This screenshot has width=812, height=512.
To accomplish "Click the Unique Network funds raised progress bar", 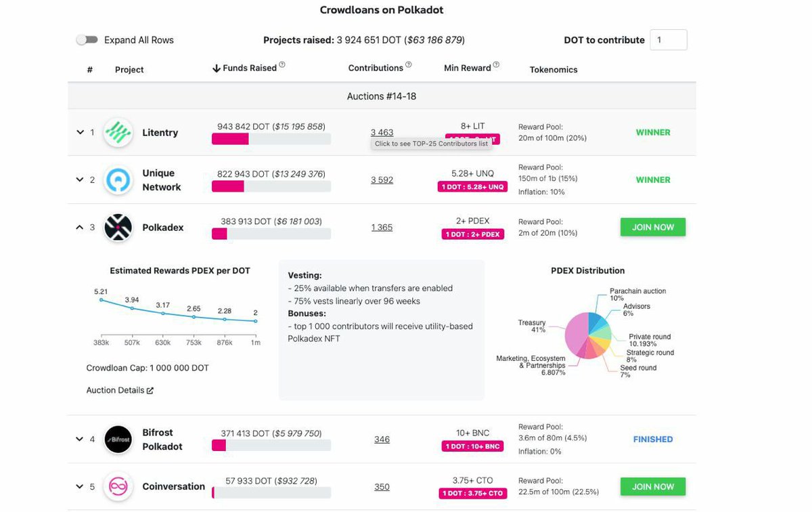I will click(x=271, y=186).
